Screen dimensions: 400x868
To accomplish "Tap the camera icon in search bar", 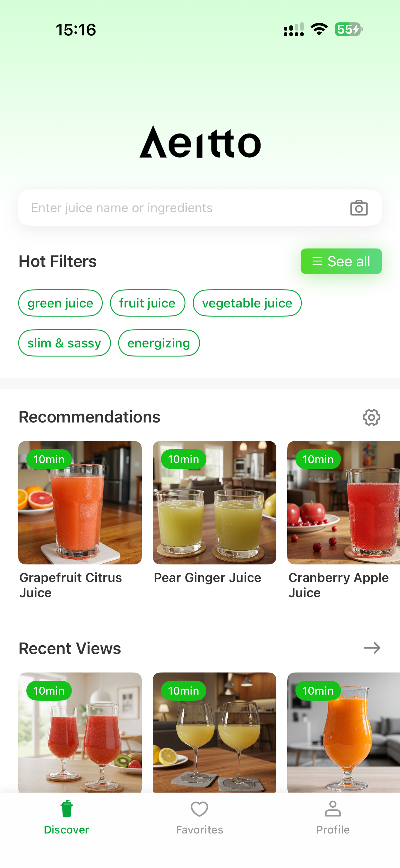I will click(358, 208).
